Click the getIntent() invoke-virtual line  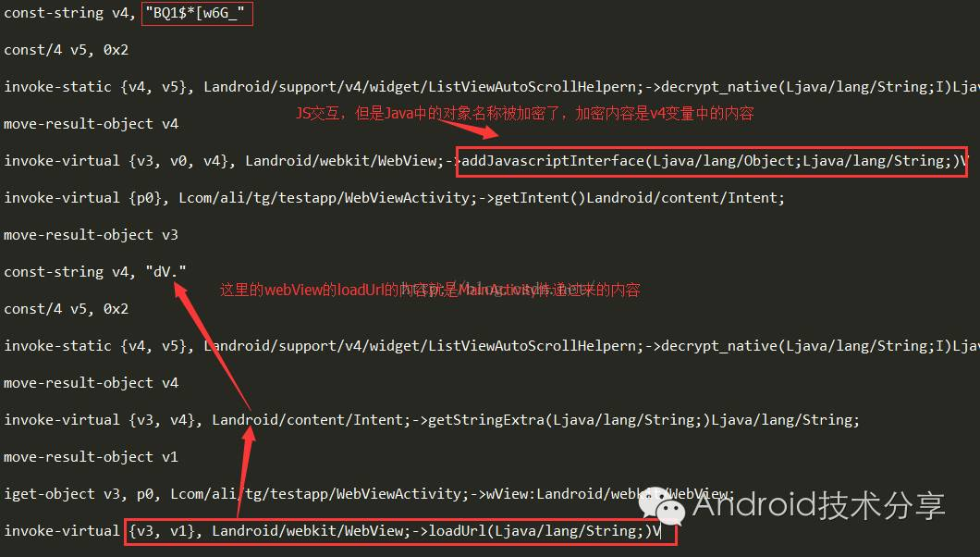point(394,198)
